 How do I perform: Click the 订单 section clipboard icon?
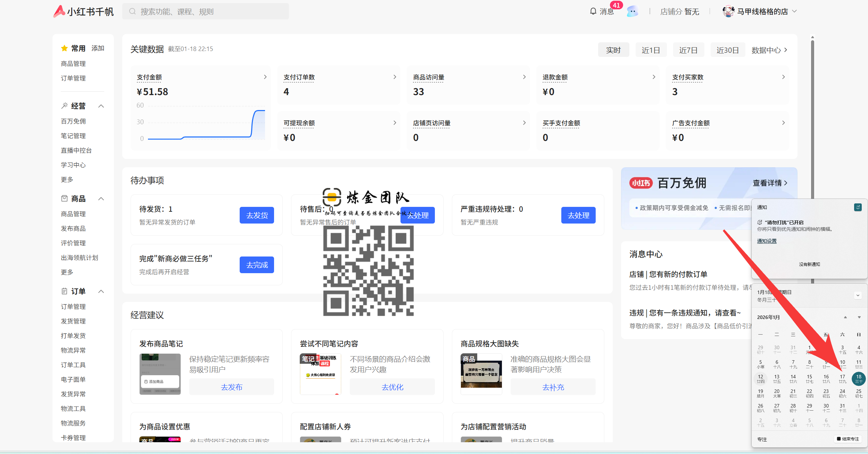point(64,291)
